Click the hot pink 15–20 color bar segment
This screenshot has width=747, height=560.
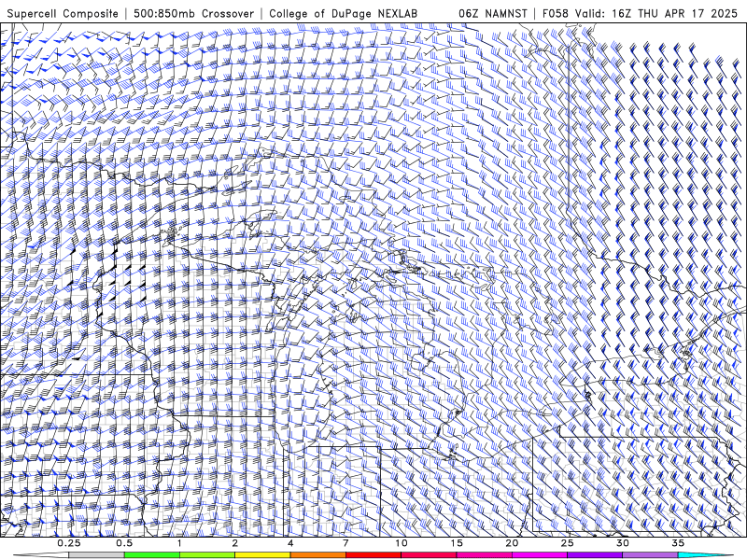click(484, 555)
